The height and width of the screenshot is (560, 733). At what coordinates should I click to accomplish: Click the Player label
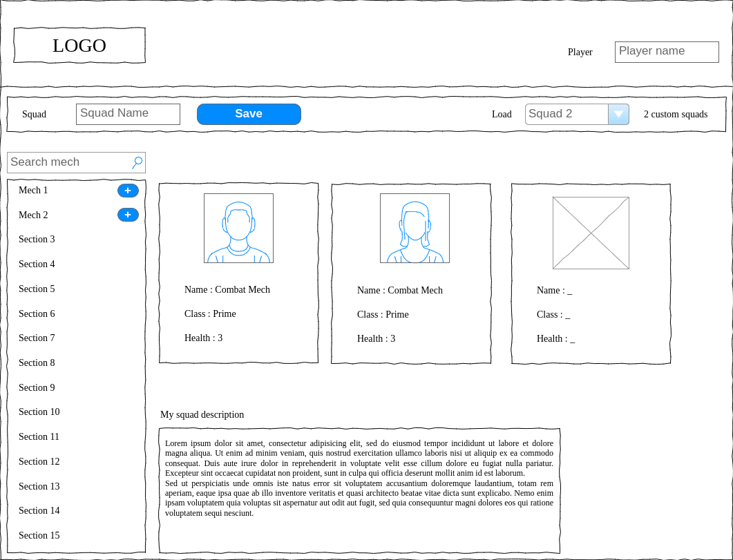tap(580, 52)
